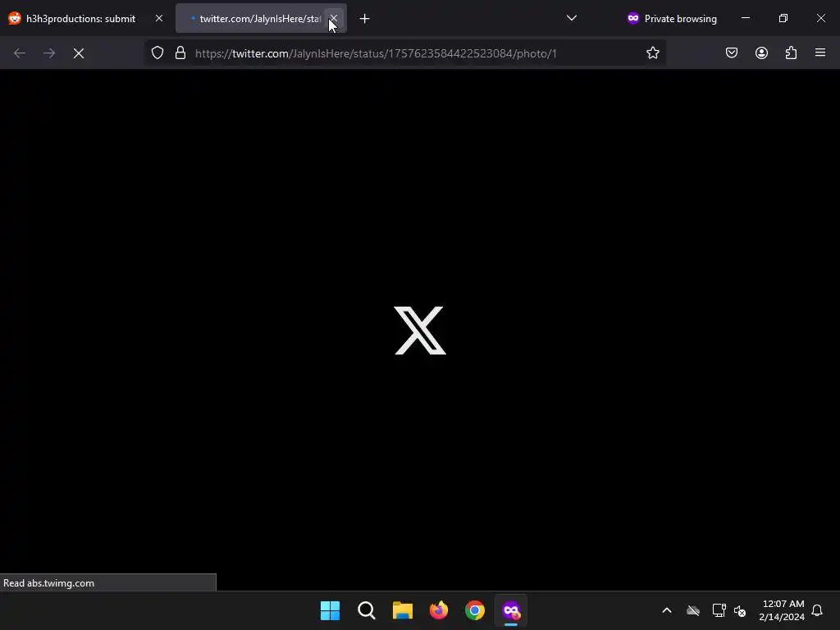The width and height of the screenshot is (840, 630).
Task: Select Firefox Private Browsing taskbar icon
Action: [x=511, y=610]
